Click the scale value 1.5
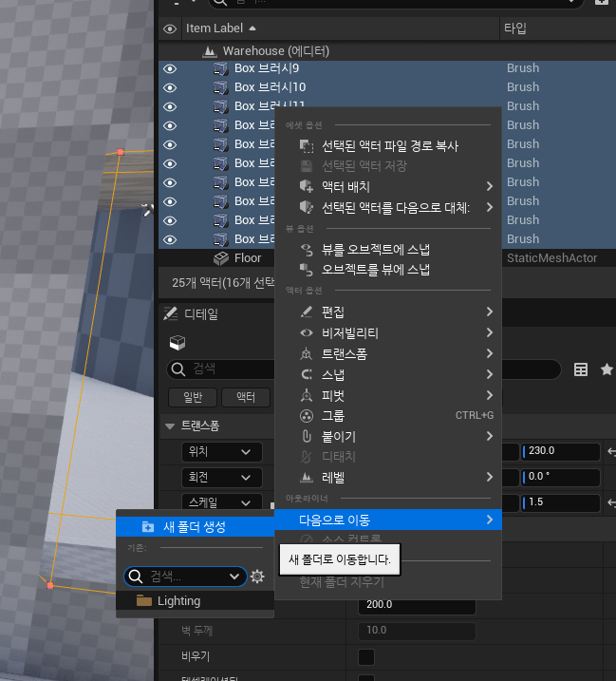The image size is (616, 681). tap(560, 502)
